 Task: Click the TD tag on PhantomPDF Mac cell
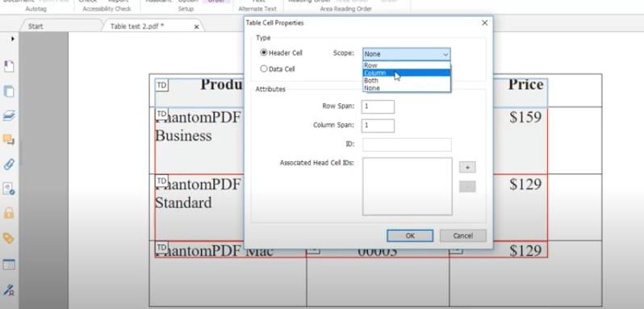tap(162, 247)
